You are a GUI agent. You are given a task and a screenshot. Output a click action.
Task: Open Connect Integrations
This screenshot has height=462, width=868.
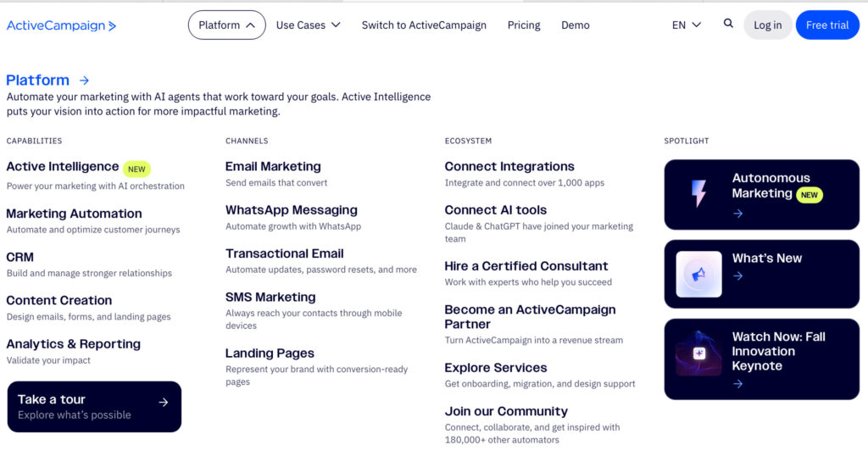click(509, 166)
